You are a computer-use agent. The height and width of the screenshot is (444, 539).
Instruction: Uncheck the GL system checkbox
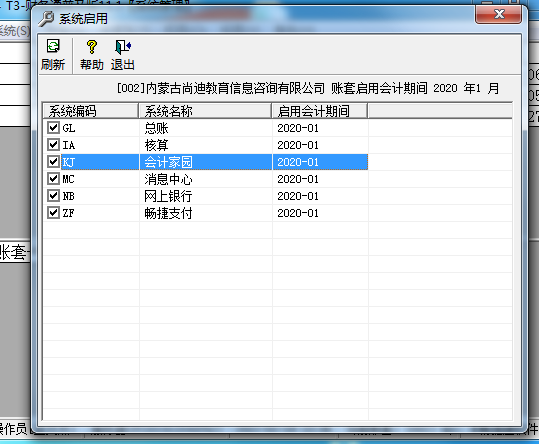click(x=53, y=128)
